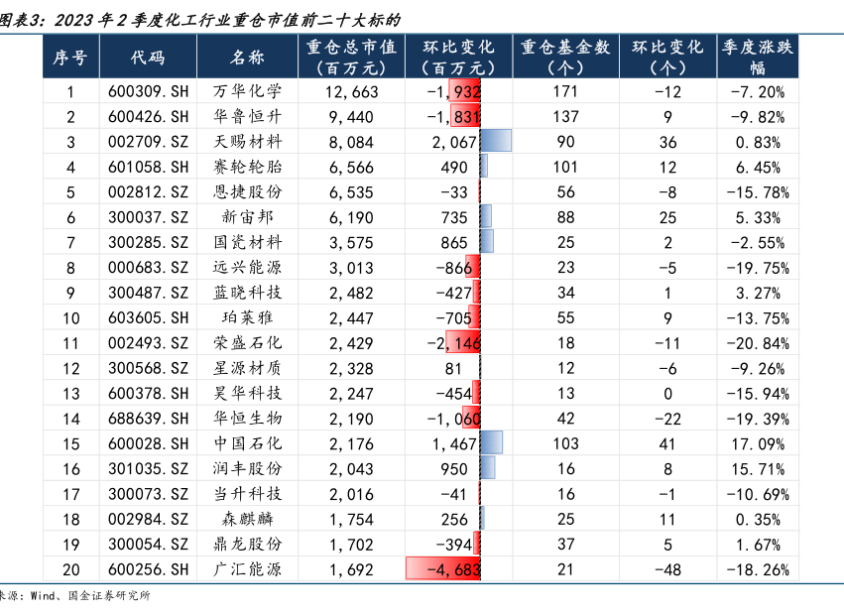
Task: Click the 广汇能源 name cell
Action: (248, 569)
